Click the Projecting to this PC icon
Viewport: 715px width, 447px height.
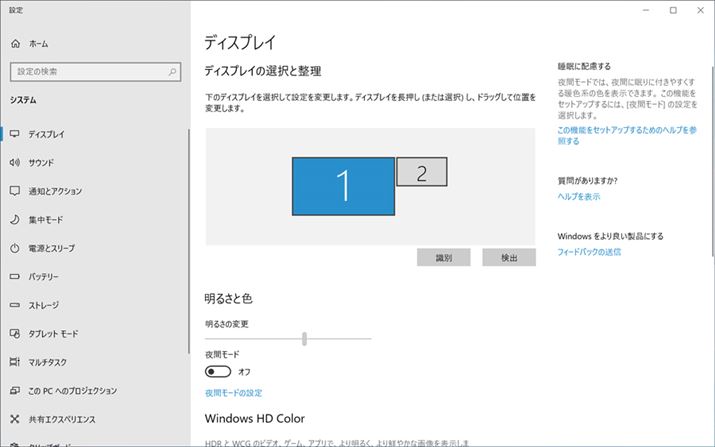pos(15,390)
